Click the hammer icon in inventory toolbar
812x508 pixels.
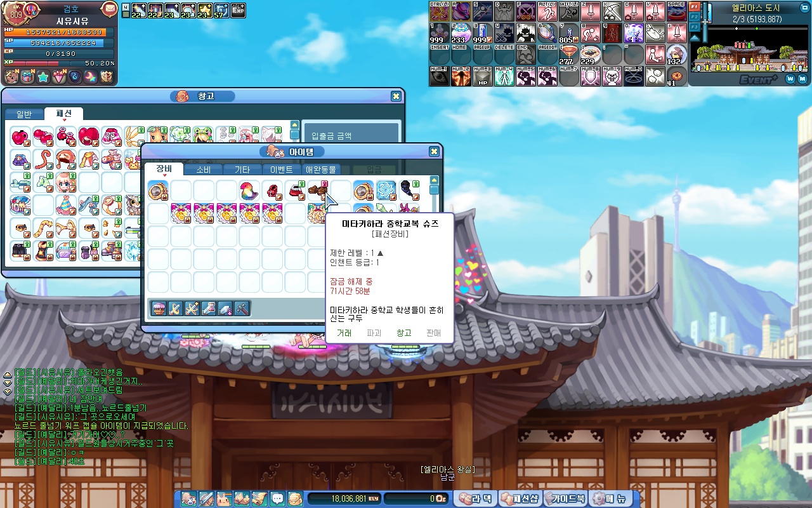(241, 309)
